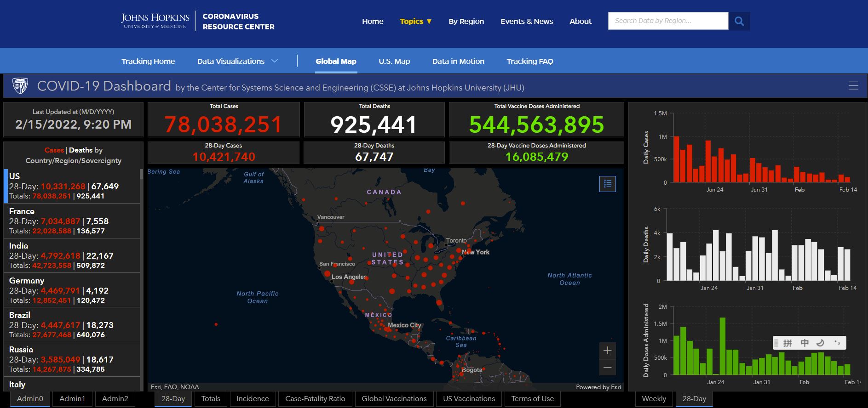868x408 pixels.
Task: Click the Vancouver label on map
Action: pos(331,217)
